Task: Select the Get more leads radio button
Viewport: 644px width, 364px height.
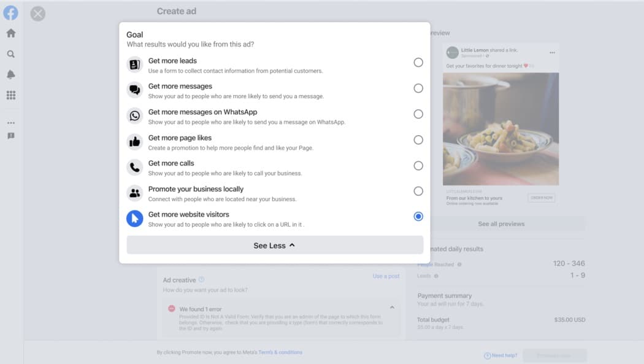Action: click(418, 63)
